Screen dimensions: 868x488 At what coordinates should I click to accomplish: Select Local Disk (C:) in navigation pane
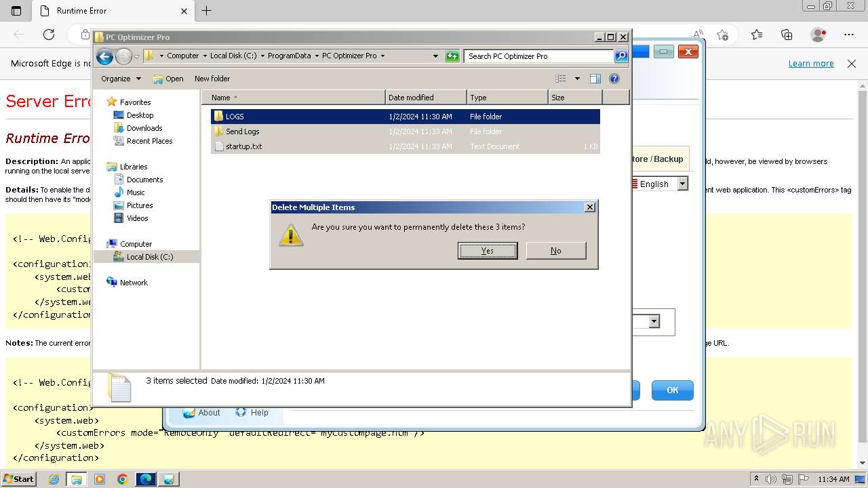(x=143, y=257)
